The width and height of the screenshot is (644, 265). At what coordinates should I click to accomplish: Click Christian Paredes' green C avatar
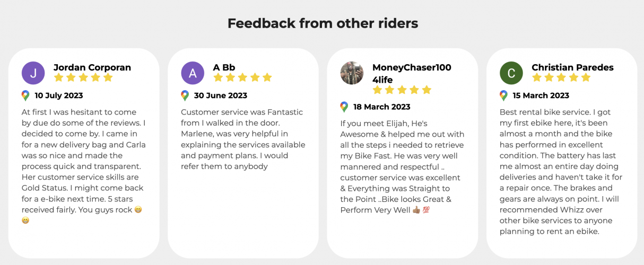click(x=511, y=73)
